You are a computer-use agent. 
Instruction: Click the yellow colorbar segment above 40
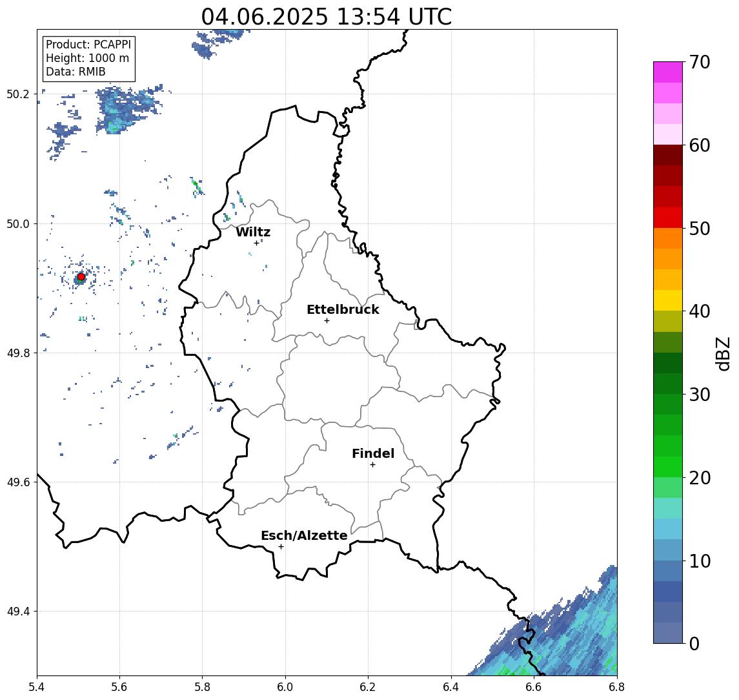click(668, 300)
